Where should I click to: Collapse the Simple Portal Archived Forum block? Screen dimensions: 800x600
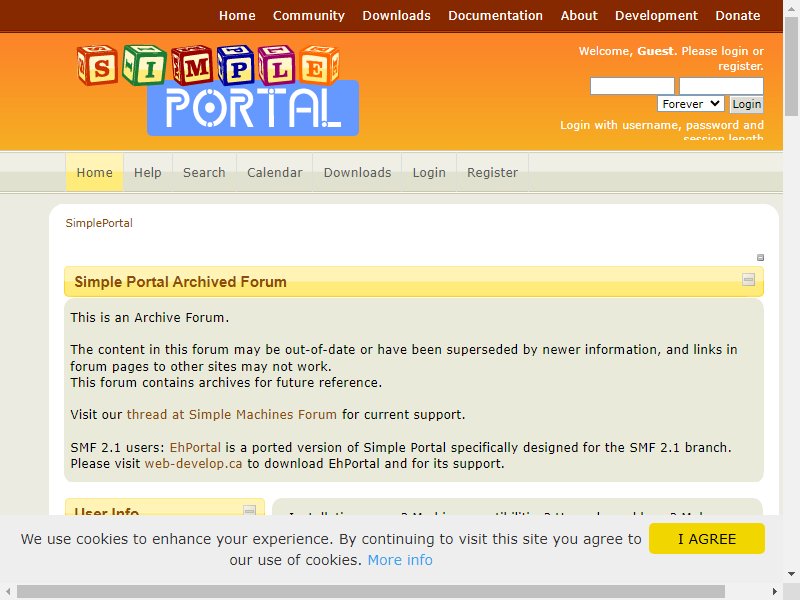748,280
